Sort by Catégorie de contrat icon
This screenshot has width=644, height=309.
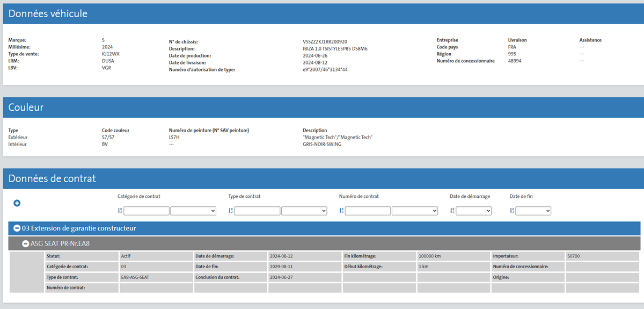[x=120, y=211]
